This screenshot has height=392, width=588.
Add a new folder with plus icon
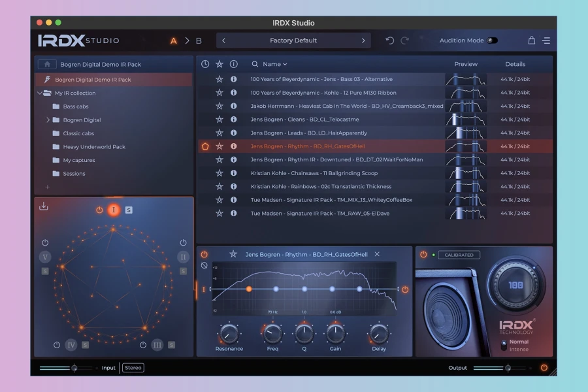pyautogui.click(x=47, y=187)
